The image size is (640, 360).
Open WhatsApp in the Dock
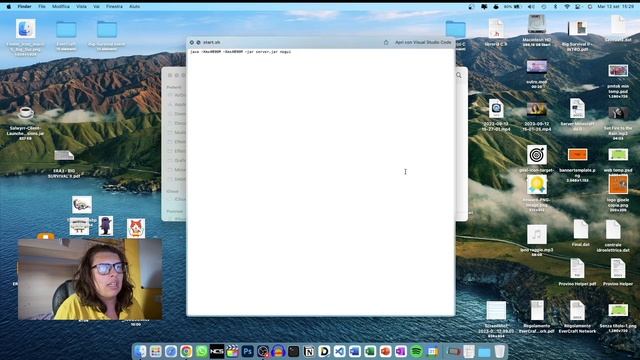click(x=201, y=351)
